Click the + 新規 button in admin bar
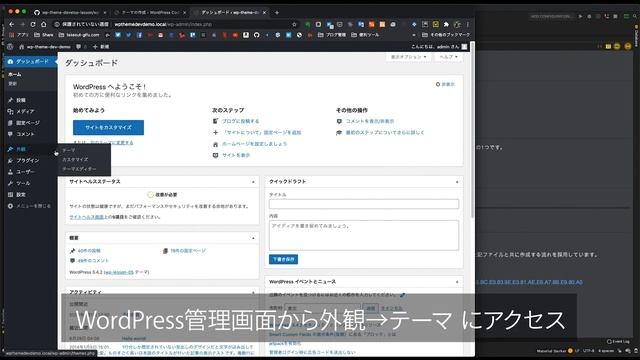Image resolution: width=640 pixels, height=360 pixels. click(x=101, y=47)
